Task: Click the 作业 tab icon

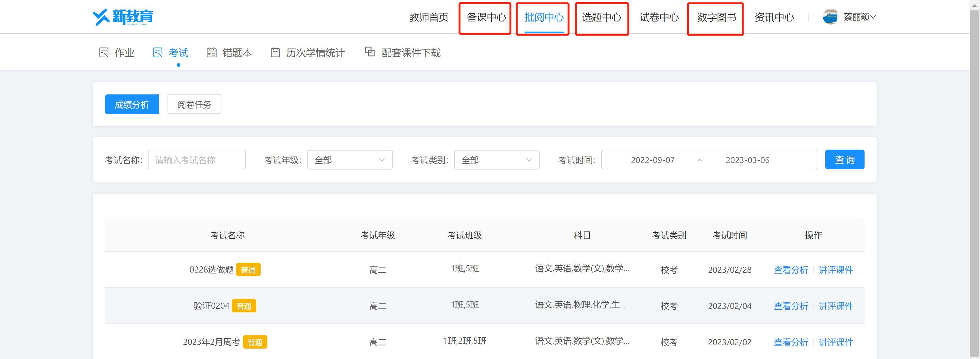Action: pyautogui.click(x=104, y=52)
